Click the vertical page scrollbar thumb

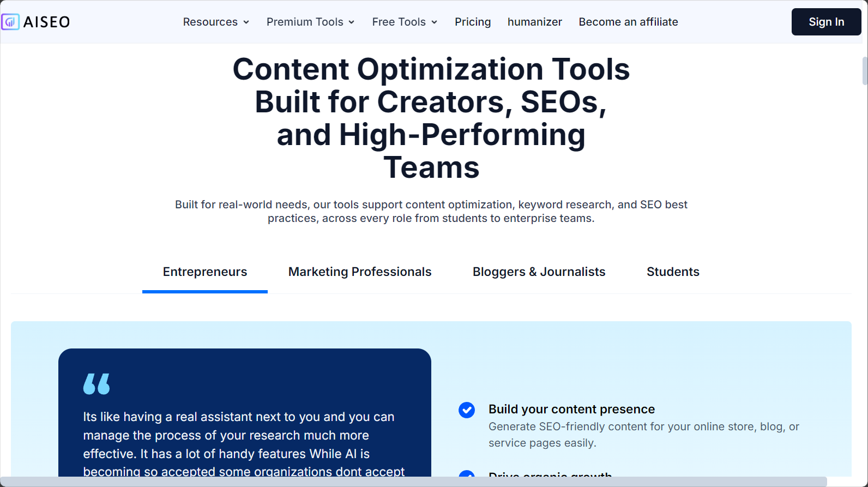pos(865,71)
